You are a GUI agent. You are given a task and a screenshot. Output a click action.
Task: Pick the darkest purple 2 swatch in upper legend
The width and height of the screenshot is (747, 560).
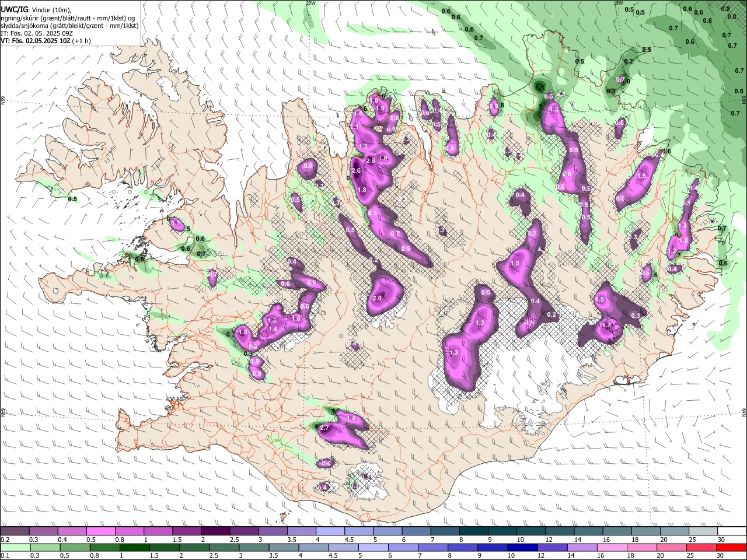[215, 531]
